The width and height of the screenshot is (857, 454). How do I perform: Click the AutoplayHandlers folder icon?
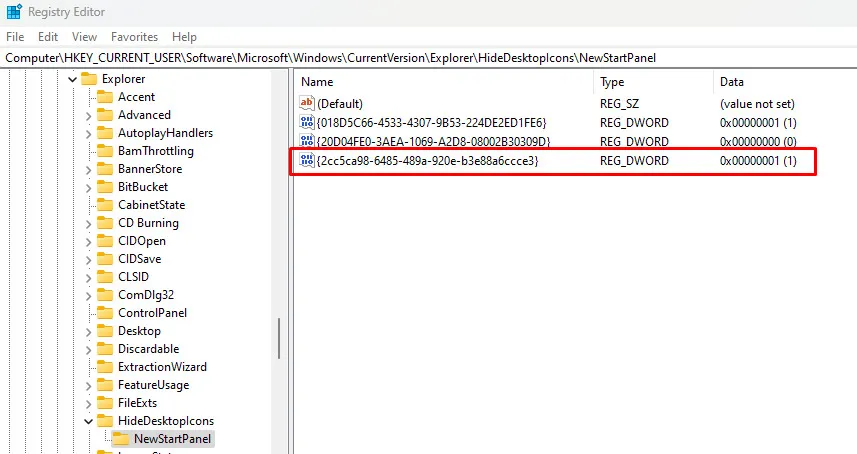pos(105,133)
